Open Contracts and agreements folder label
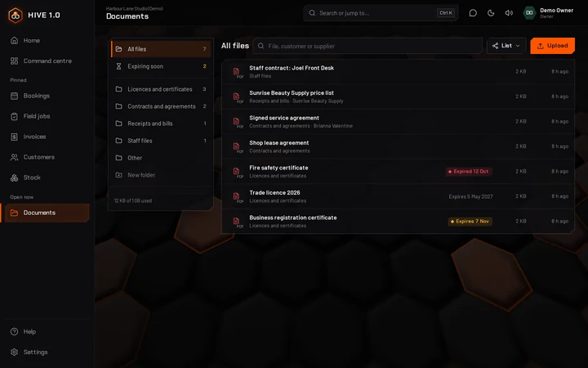This screenshot has height=368, width=588. click(x=161, y=106)
